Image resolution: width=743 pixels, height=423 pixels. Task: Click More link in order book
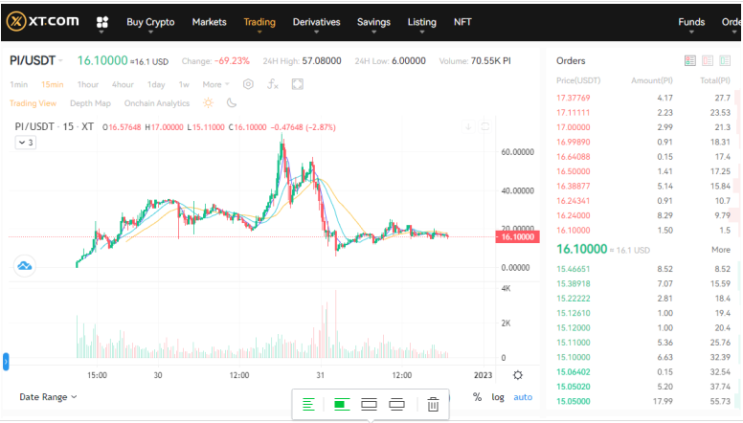(x=720, y=250)
